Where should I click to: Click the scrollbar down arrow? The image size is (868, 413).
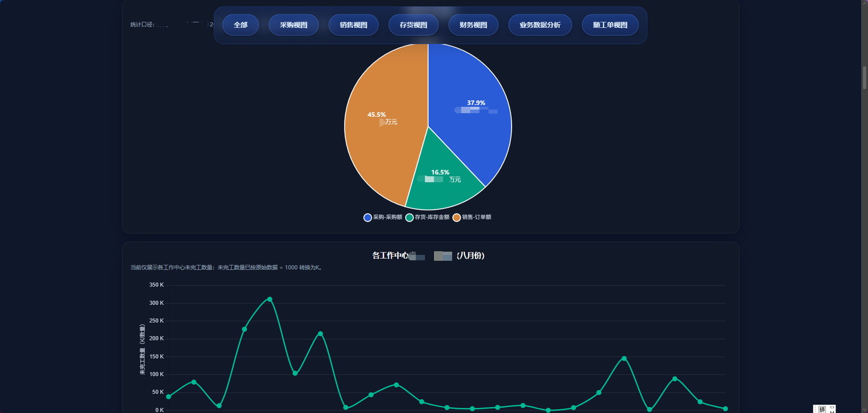865,409
